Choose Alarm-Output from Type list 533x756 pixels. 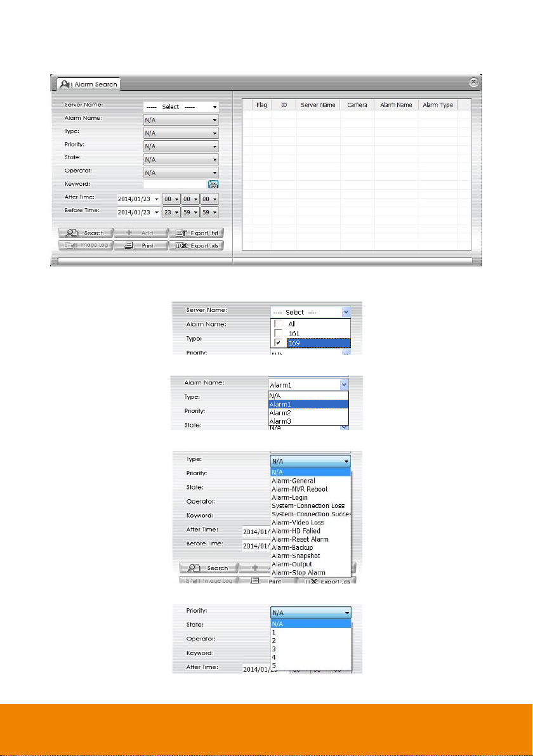pyautogui.click(x=311, y=564)
